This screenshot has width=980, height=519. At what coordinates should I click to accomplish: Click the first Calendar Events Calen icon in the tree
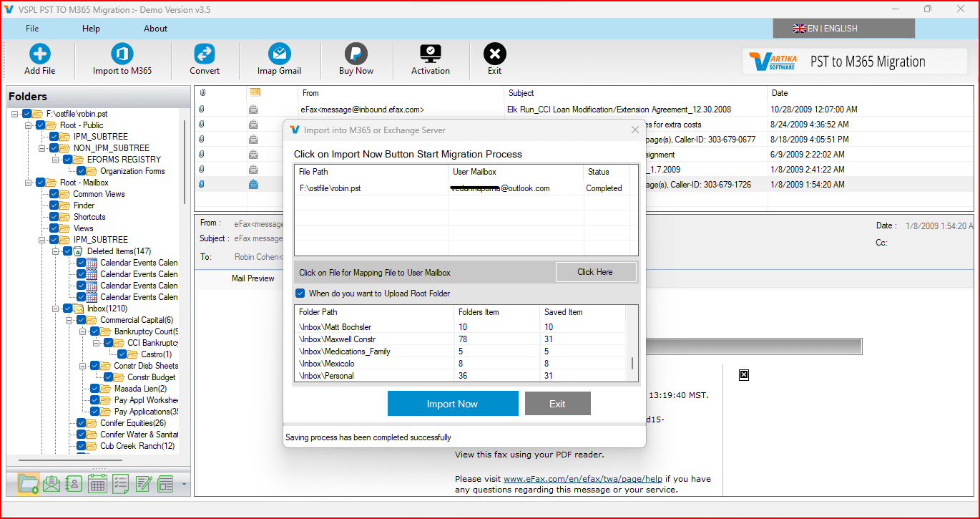click(x=92, y=263)
